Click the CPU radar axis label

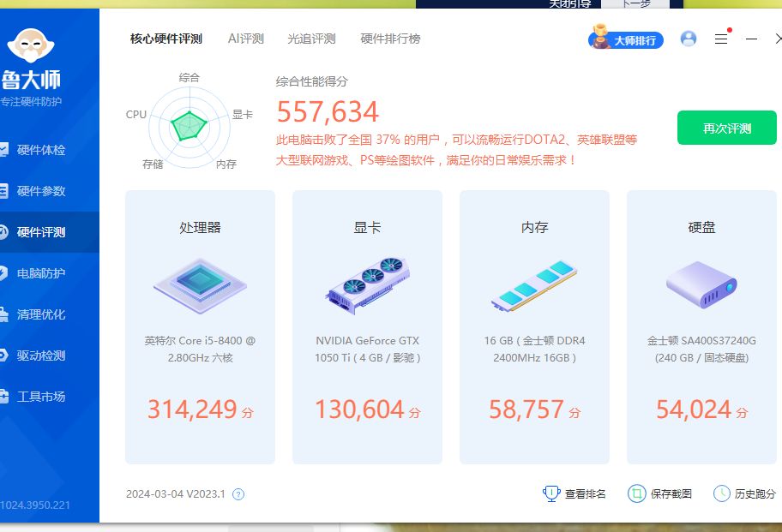136,114
